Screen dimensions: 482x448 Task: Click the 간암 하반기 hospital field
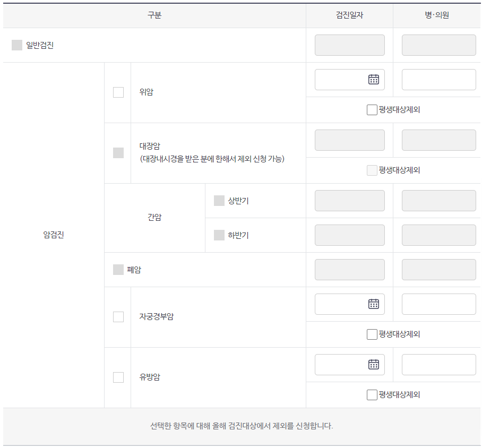click(x=439, y=235)
